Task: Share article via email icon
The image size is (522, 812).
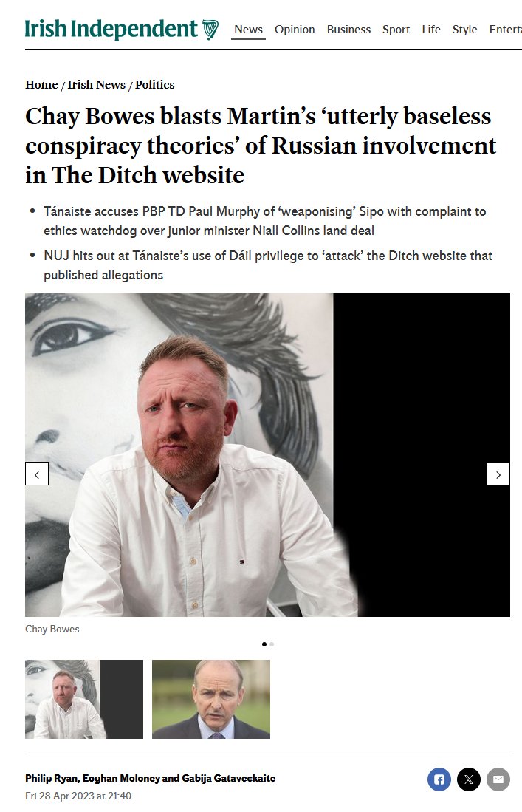Action: click(x=498, y=779)
